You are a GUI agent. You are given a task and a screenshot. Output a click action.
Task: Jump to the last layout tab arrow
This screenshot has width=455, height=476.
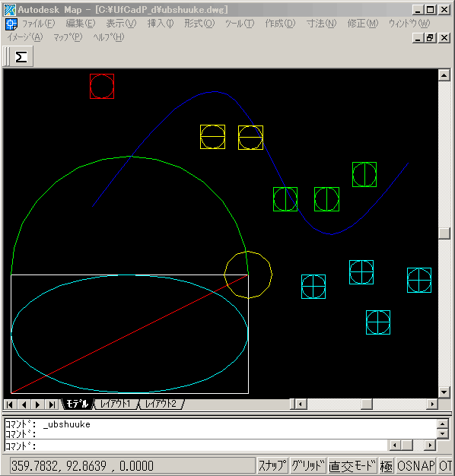(52, 405)
